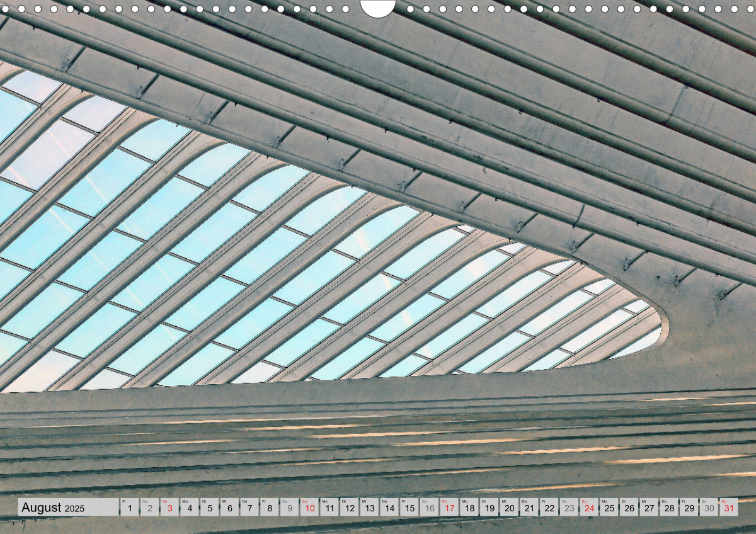Select day 6 in the date strip
The width and height of the screenshot is (756, 534).
click(x=229, y=507)
